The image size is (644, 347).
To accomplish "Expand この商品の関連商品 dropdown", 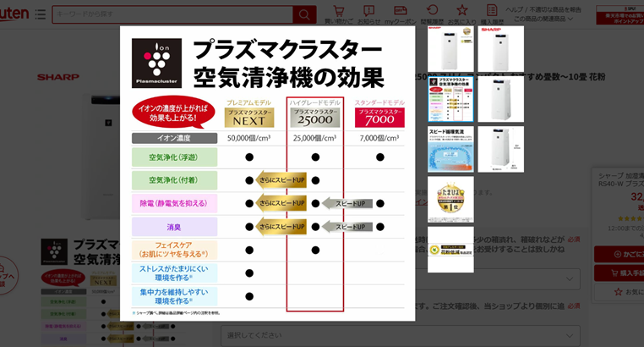I will click(543, 19).
